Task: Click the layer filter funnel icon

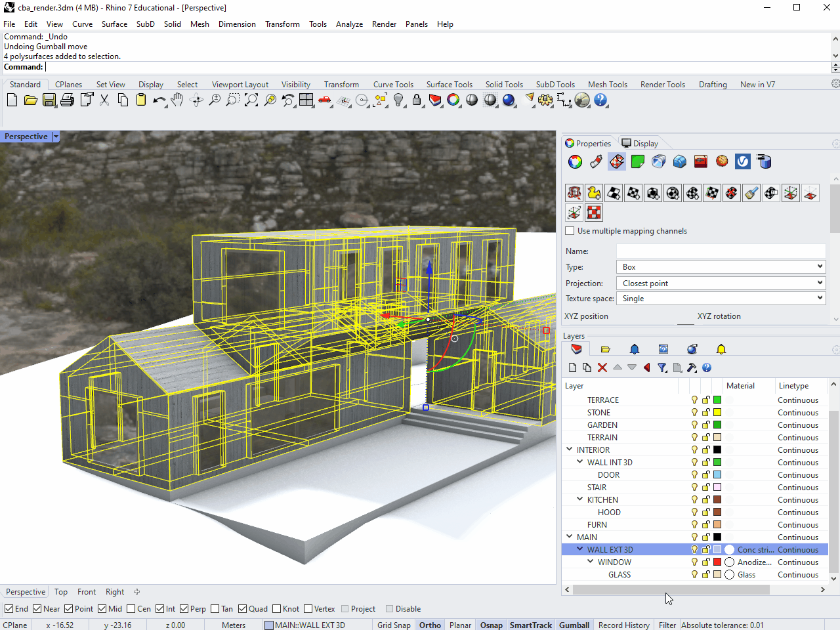Action: tap(662, 367)
